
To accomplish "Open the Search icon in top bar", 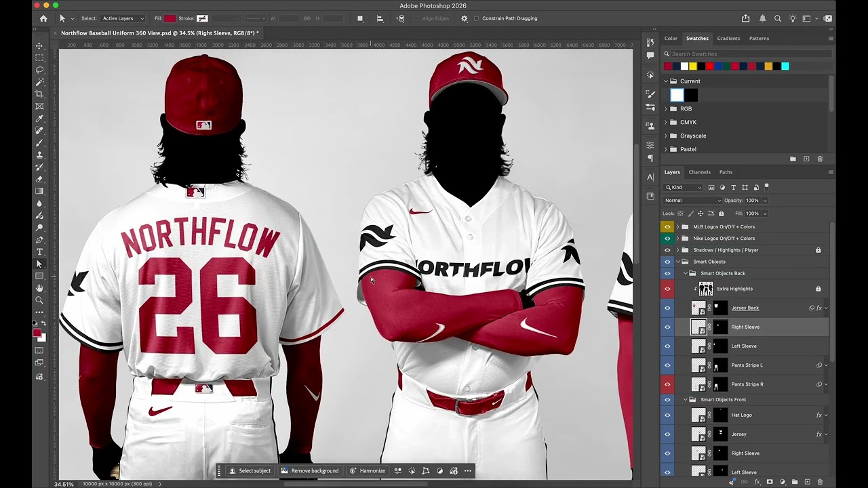I will [x=778, y=18].
